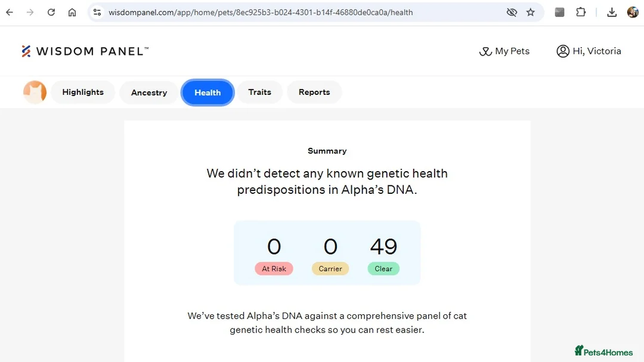Open browser extensions puzzle icon
The width and height of the screenshot is (644, 362).
click(581, 12)
